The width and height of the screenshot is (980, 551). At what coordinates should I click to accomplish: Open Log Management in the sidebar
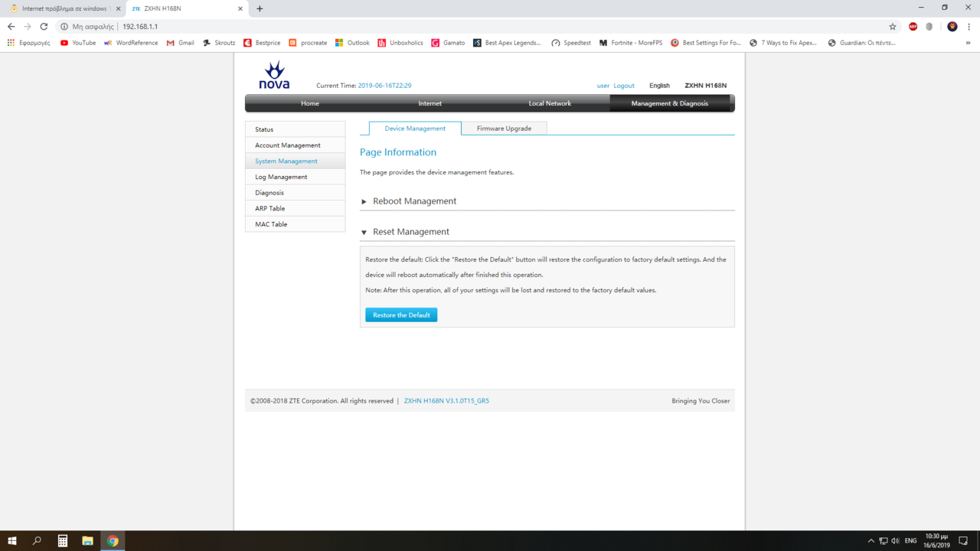(x=295, y=177)
